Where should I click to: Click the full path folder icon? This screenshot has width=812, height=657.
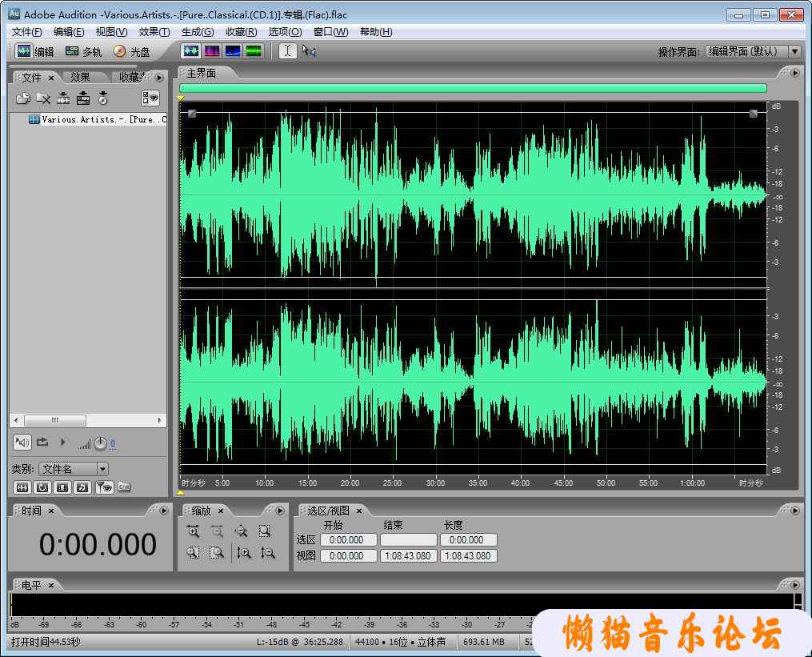point(124,487)
